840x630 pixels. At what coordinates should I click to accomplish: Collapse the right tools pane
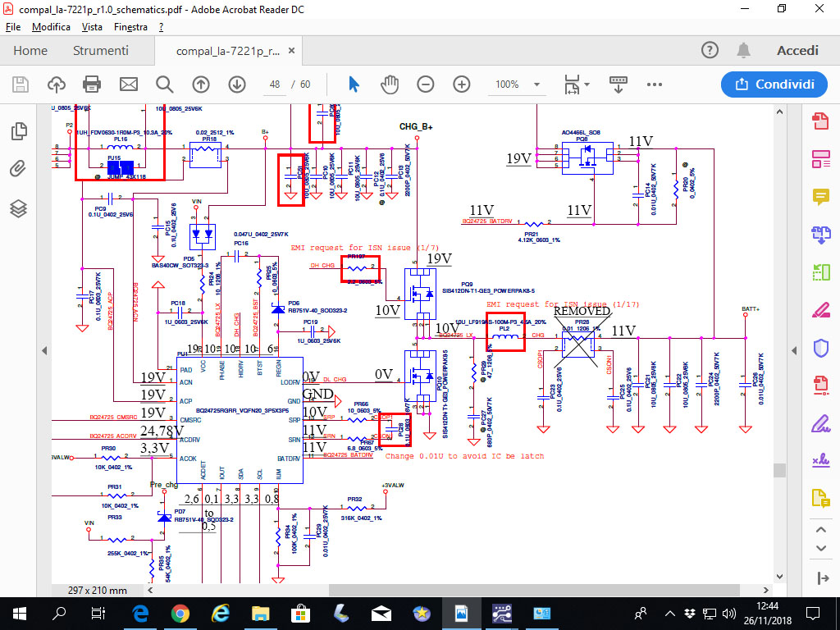795,350
